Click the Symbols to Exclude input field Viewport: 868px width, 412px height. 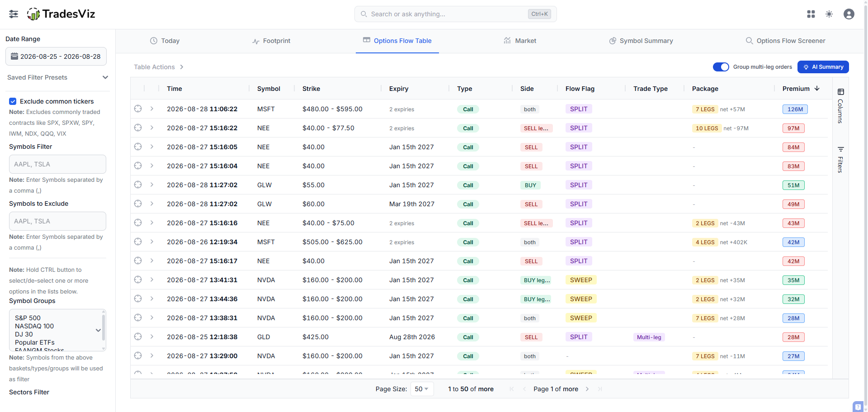pos(57,221)
